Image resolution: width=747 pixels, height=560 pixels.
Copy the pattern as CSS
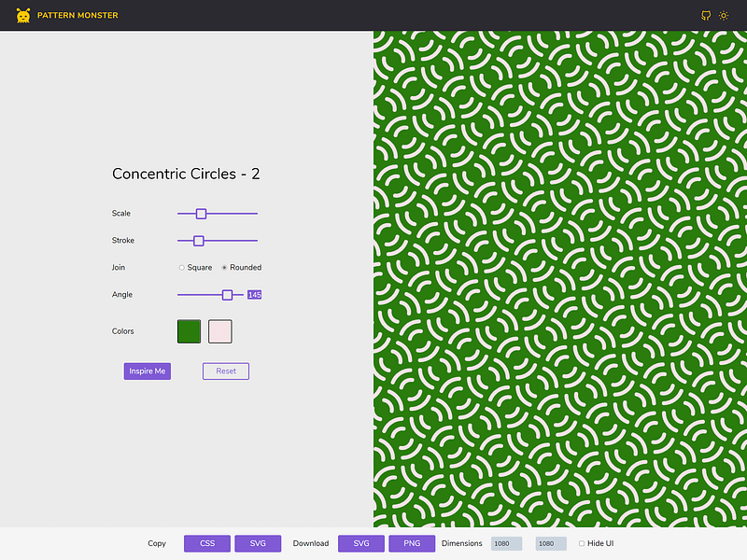click(x=206, y=543)
